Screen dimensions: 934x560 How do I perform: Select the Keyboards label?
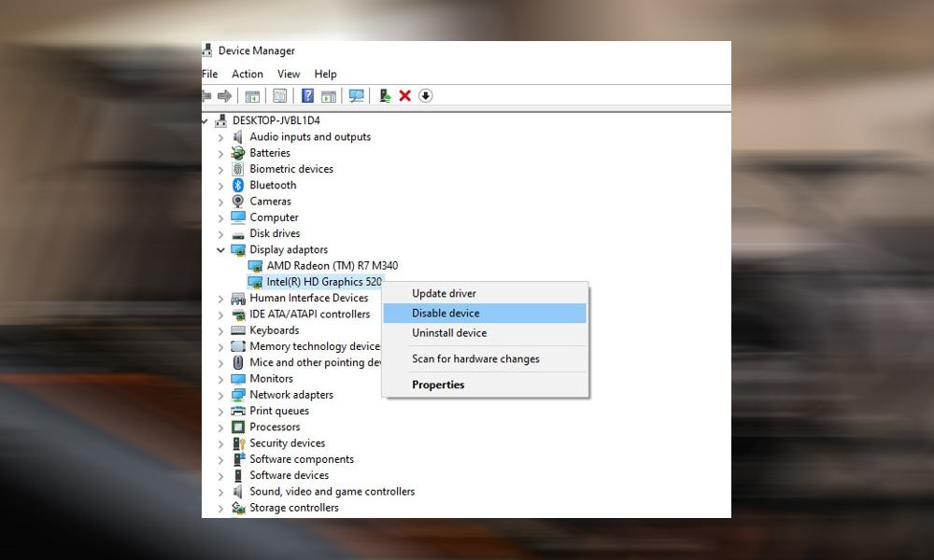point(274,329)
